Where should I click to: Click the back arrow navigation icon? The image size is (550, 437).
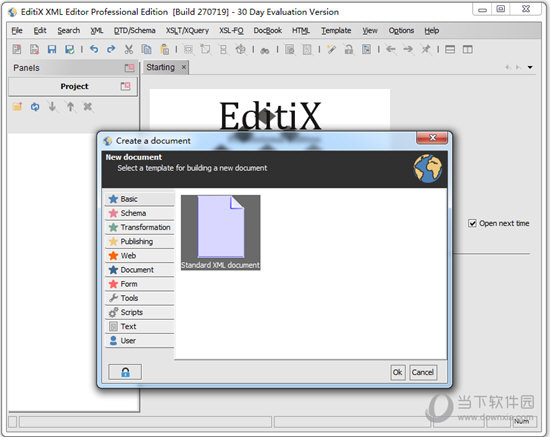(391, 49)
